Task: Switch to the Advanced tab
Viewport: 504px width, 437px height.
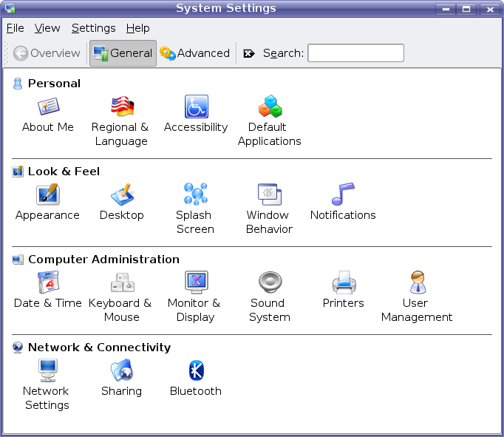Action: click(195, 53)
